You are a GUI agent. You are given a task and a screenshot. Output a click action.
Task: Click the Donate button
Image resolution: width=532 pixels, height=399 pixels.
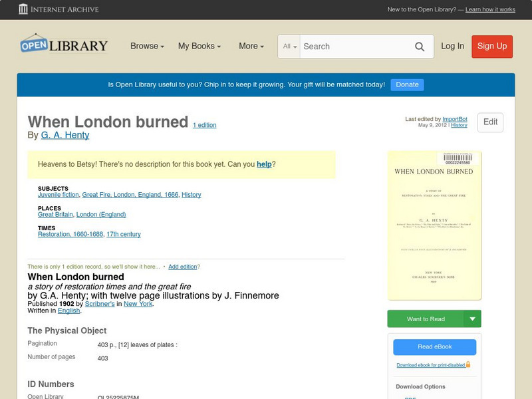tap(406, 84)
